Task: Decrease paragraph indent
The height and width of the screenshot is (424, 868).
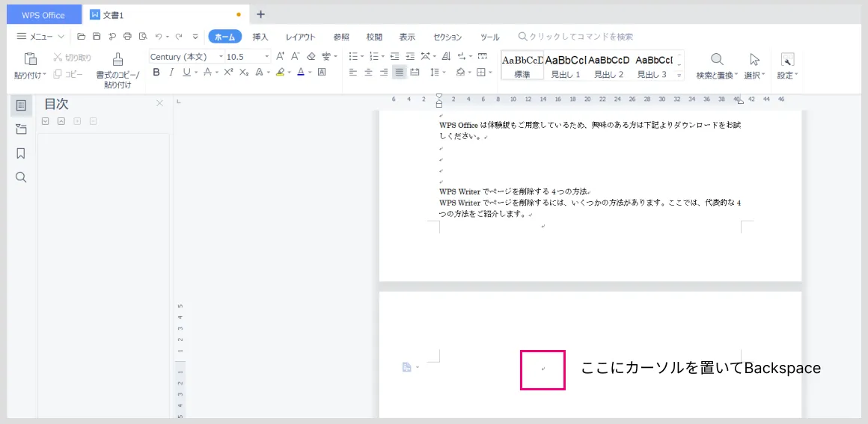Action: (394, 57)
